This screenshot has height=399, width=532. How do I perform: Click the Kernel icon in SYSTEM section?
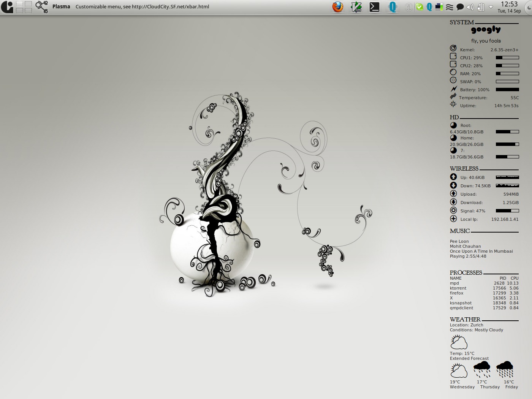(x=453, y=48)
